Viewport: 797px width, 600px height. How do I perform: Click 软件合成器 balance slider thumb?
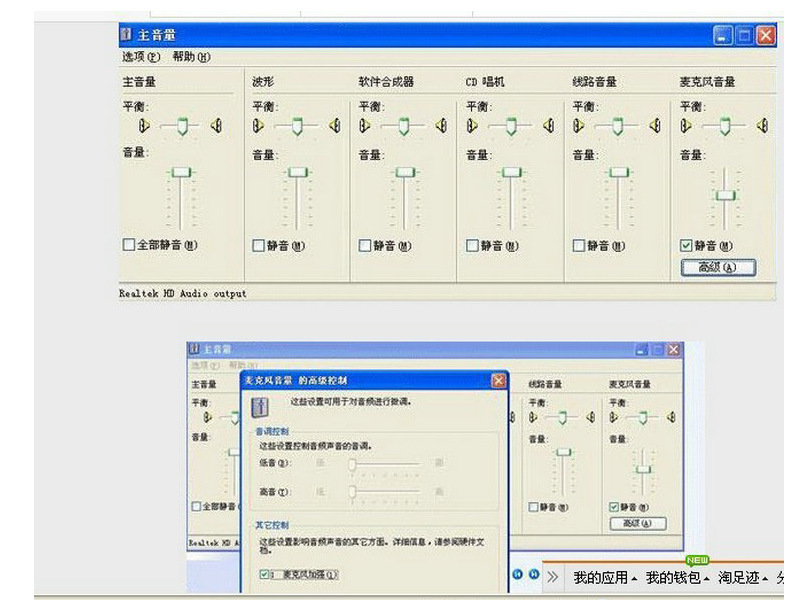404,126
